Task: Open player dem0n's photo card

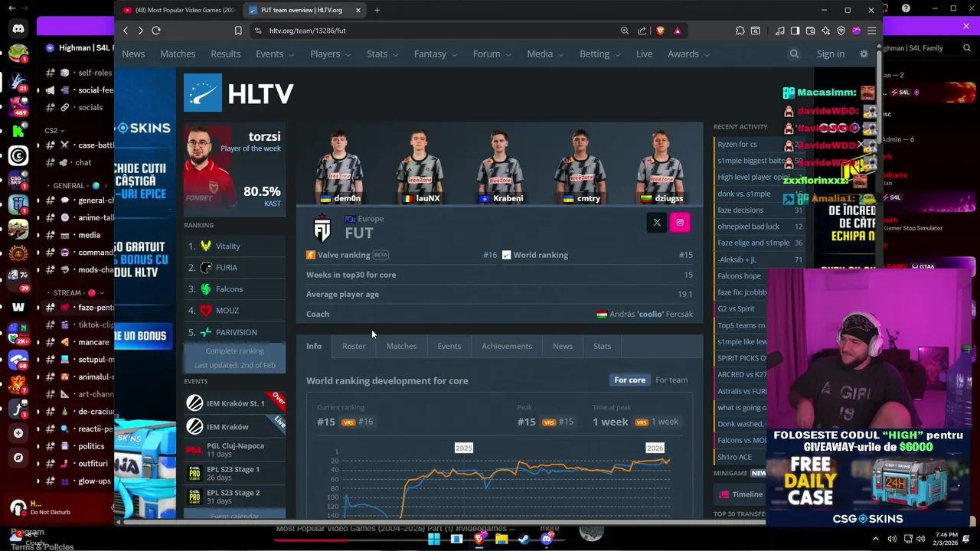Action: 339,168
